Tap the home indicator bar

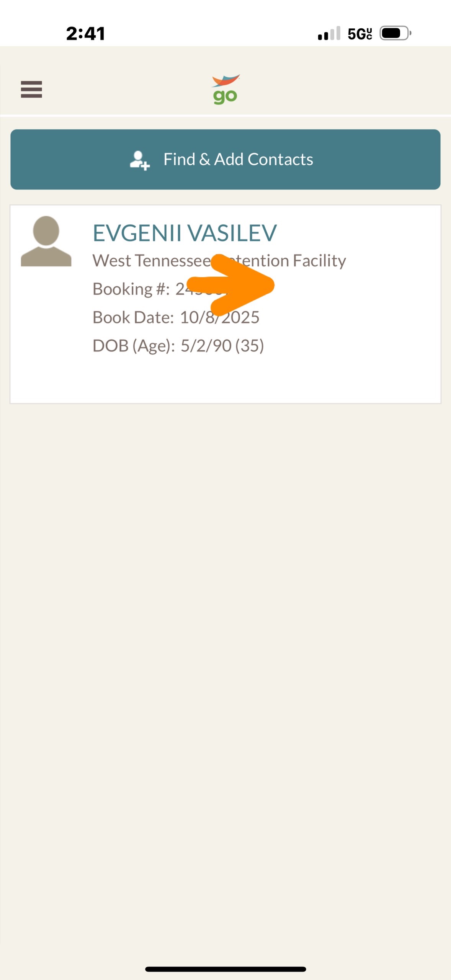[x=225, y=969]
